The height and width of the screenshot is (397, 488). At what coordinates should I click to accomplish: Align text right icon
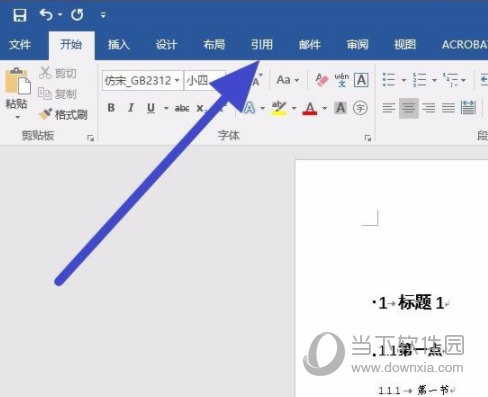tap(429, 108)
